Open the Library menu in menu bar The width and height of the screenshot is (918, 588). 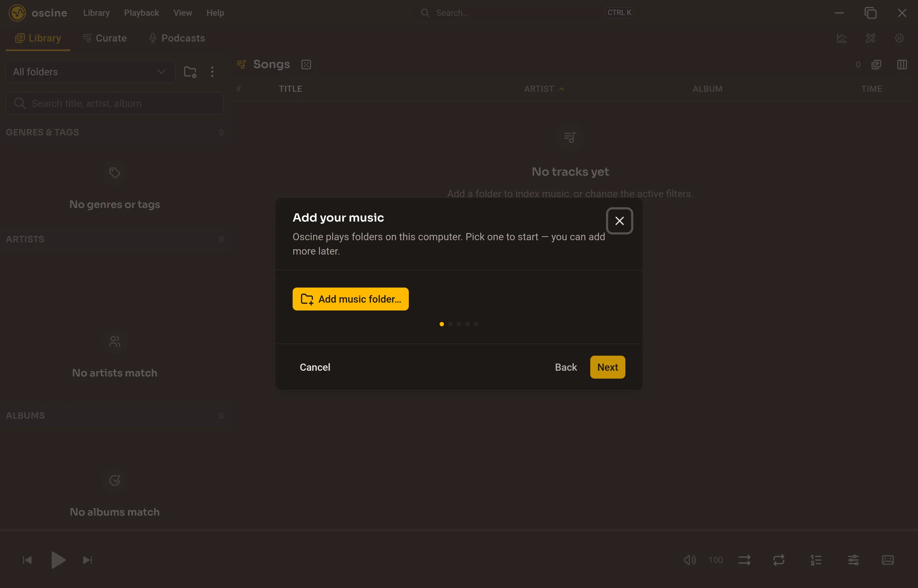[x=96, y=13]
